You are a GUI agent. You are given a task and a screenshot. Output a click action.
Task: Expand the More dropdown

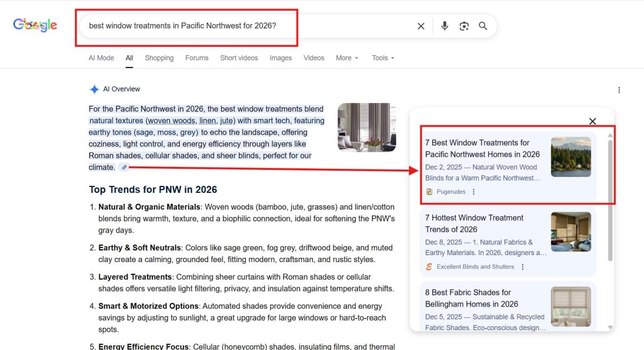(347, 58)
